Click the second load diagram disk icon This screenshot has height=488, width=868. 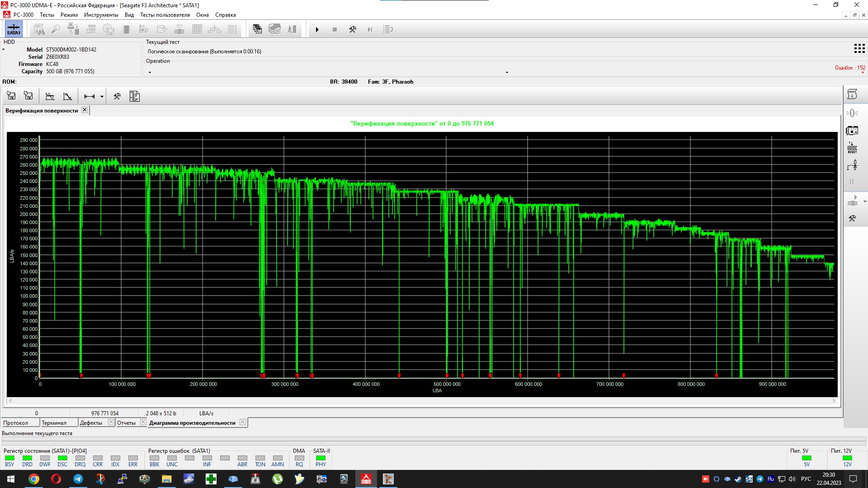[x=28, y=96]
